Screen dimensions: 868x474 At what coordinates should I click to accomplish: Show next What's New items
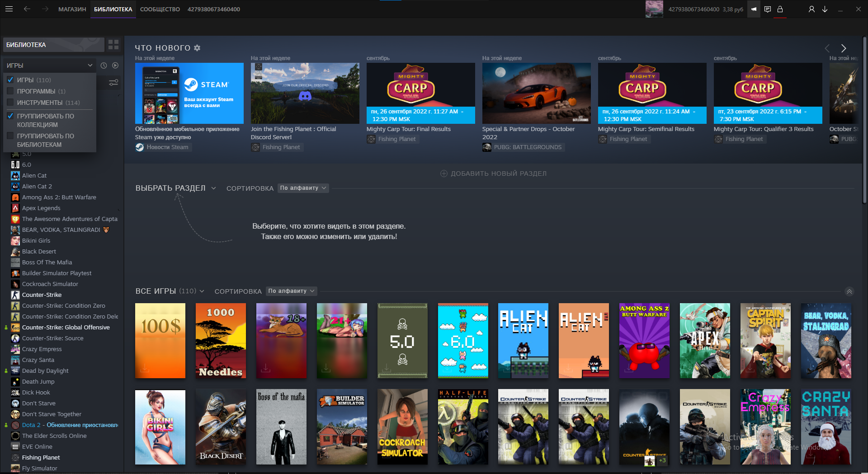[x=844, y=48]
